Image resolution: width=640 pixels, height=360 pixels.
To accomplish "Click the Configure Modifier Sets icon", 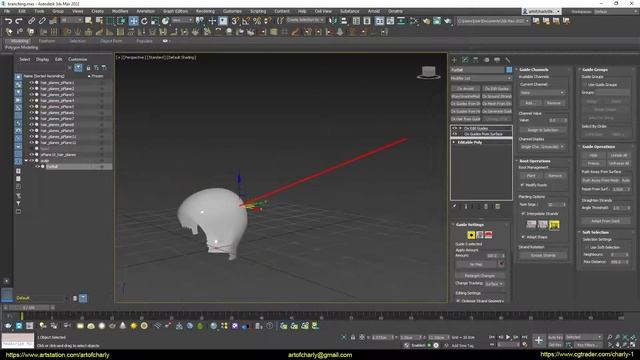I will point(498,207).
